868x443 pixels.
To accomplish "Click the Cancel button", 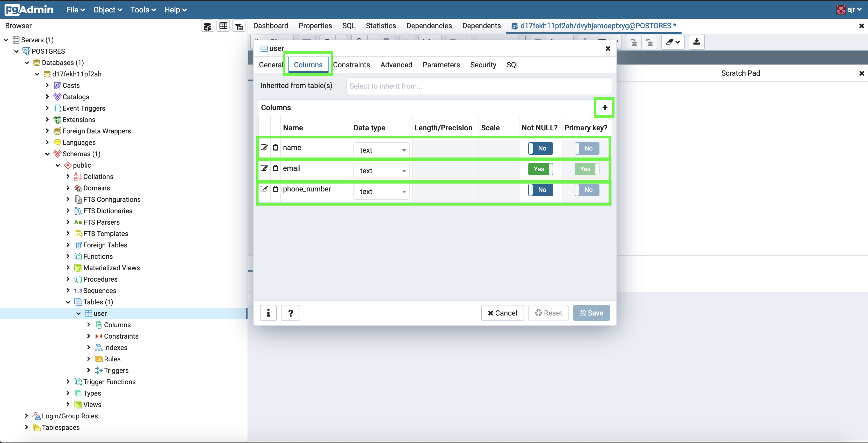I will [x=502, y=313].
